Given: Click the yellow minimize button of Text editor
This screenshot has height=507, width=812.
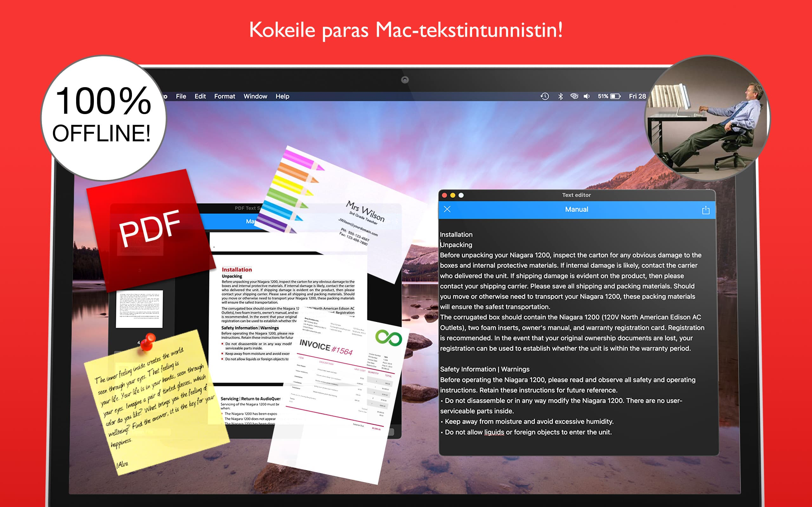Looking at the screenshot, I should [x=453, y=195].
